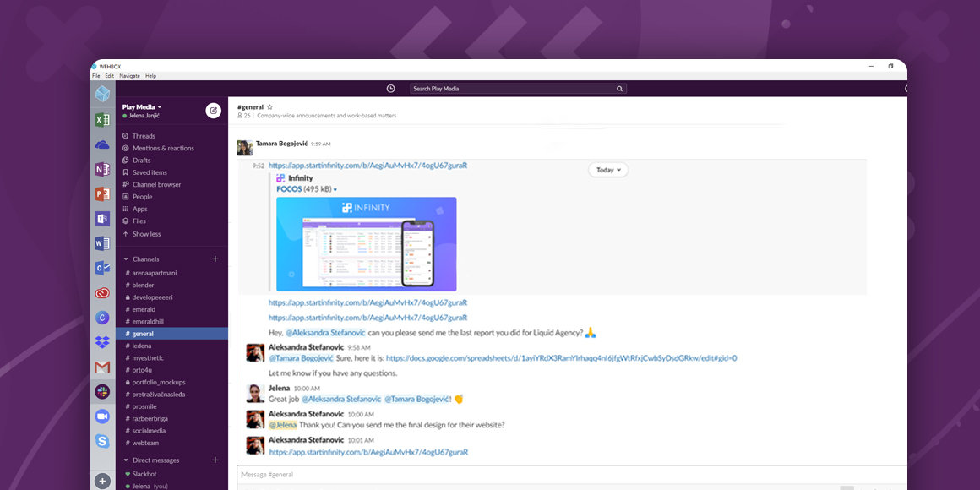Open OneNote from the app sidebar
The width and height of the screenshot is (980, 490).
[x=102, y=169]
